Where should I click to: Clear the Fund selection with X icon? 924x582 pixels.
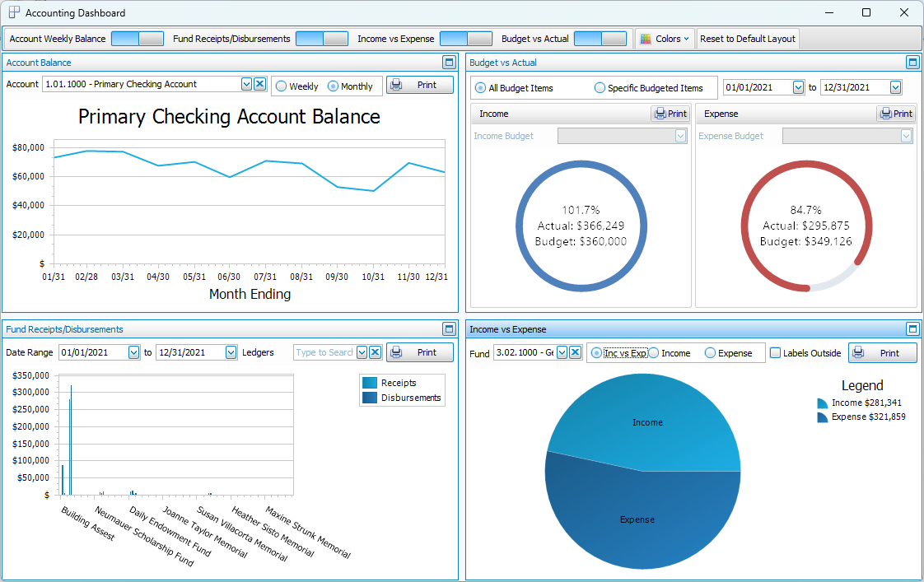575,352
